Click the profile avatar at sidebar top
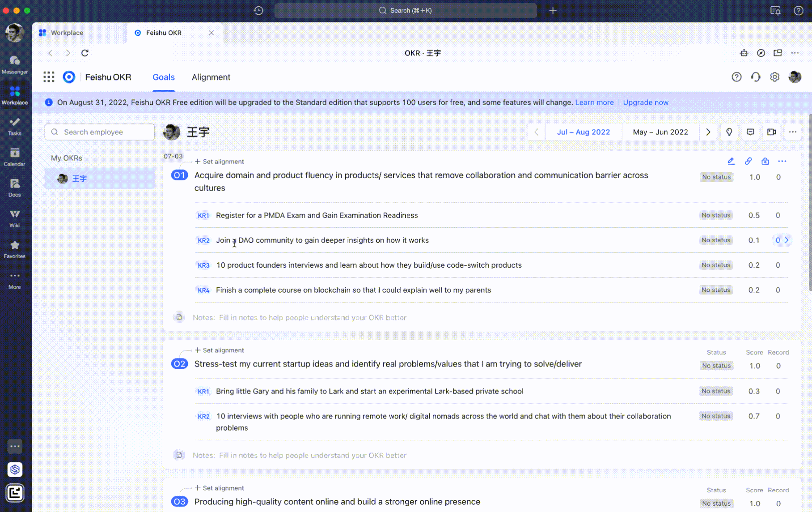812x512 pixels. [14, 33]
